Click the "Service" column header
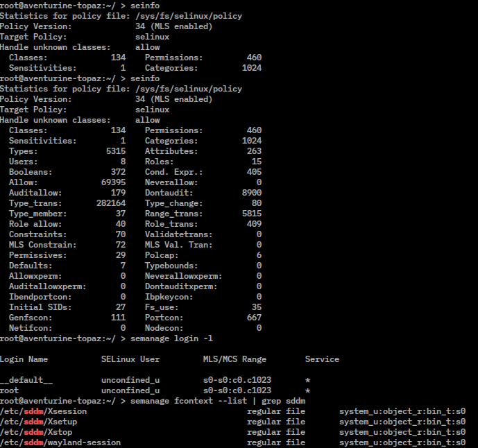This screenshot has width=478, height=448. click(x=322, y=359)
